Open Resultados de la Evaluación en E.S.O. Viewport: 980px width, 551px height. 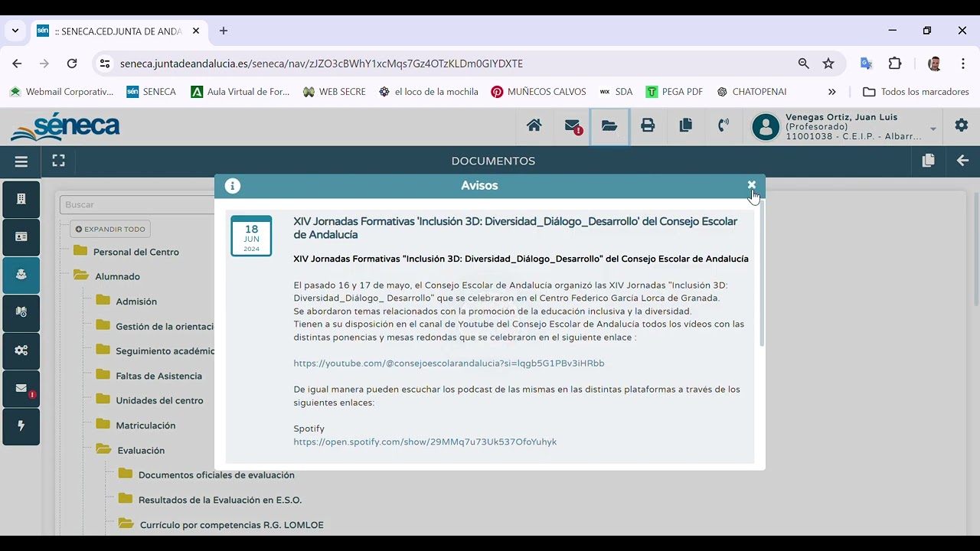coord(210,500)
